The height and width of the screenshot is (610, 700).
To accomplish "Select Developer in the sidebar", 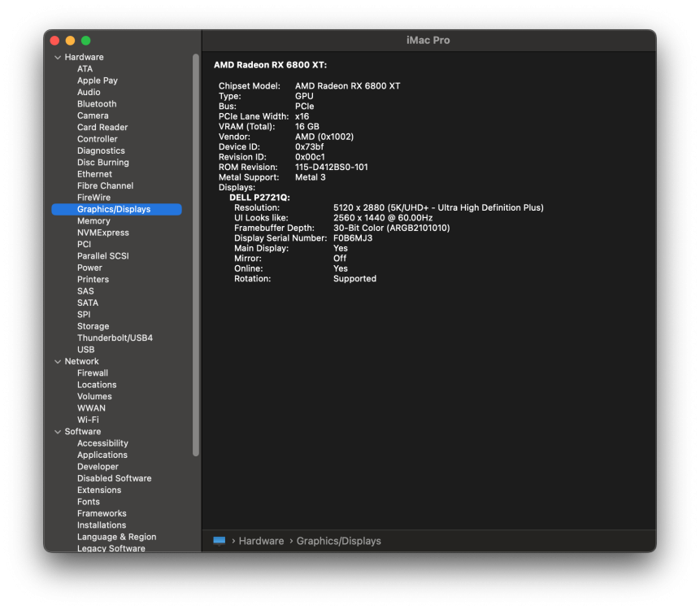I will click(98, 467).
